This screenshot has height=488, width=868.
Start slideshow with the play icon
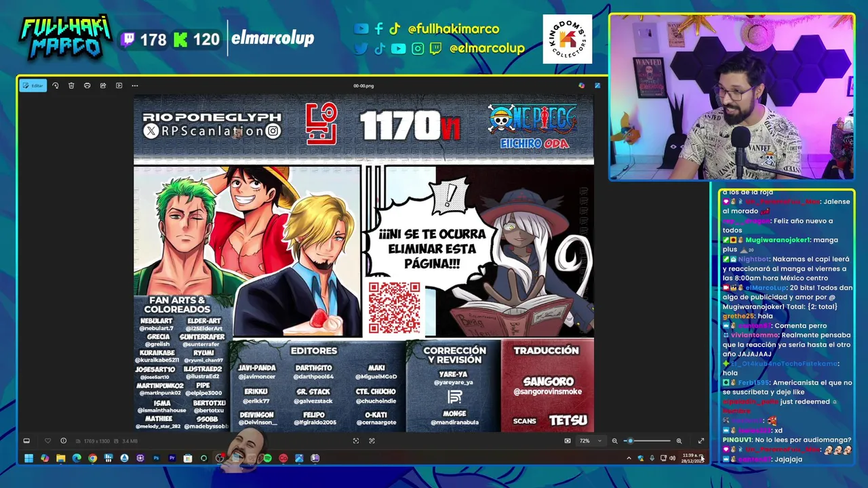(119, 85)
